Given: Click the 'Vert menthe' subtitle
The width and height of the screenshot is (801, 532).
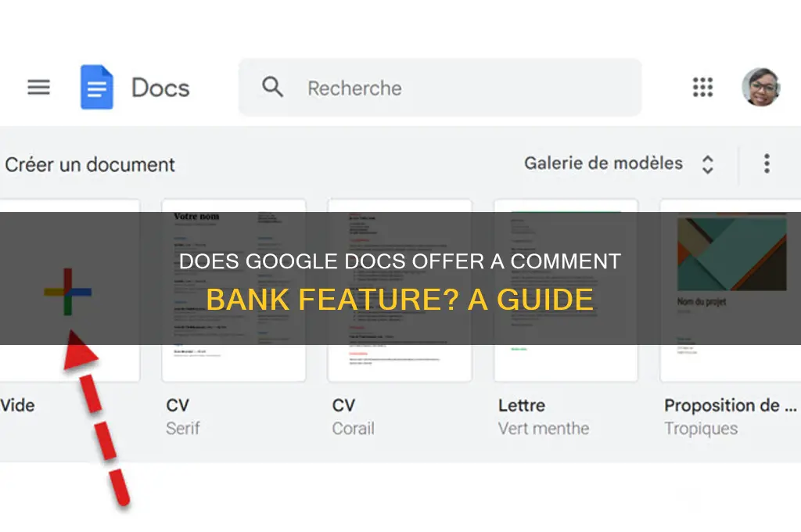Looking at the screenshot, I should (544, 428).
